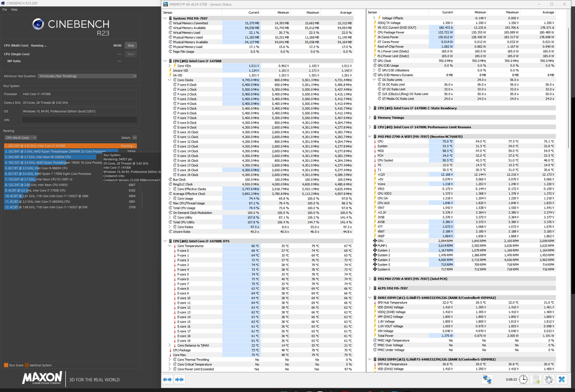Image resolution: width=575 pixels, height=392 pixels.
Task: Click the log-file start icon in HWiNFO
Action: click(x=536, y=380)
